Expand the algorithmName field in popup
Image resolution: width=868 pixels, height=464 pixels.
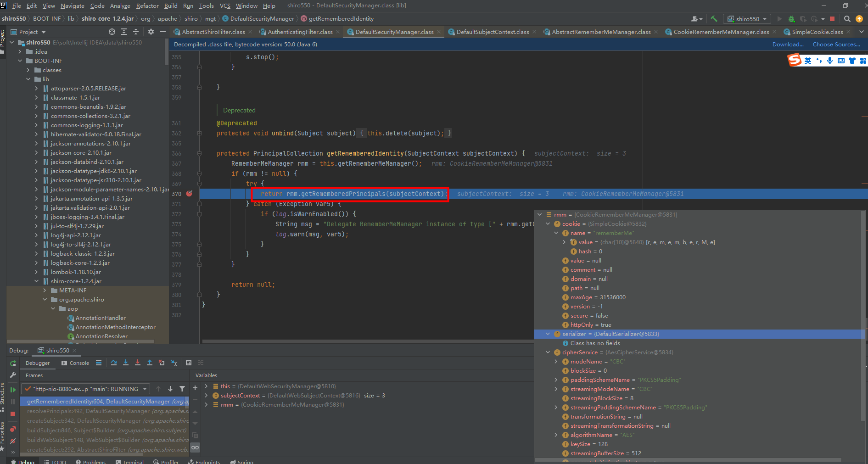pyautogui.click(x=556, y=435)
